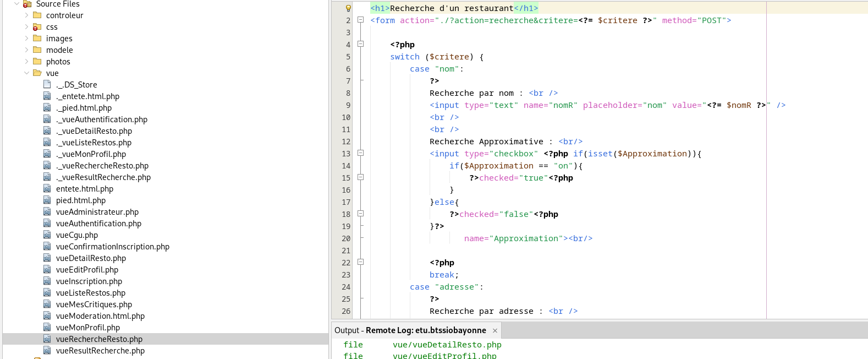
Task: Select vueInscription.php file
Action: [x=89, y=281]
